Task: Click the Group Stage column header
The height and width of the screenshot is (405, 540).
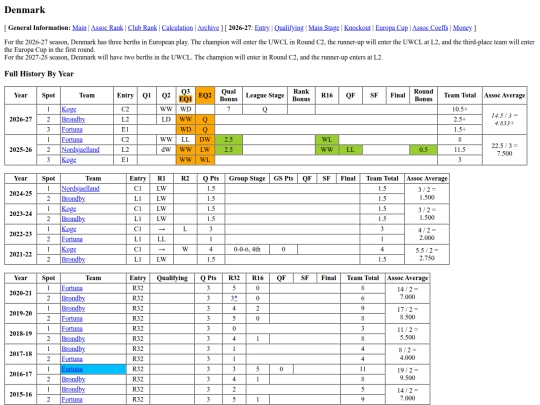Action: [x=247, y=178]
